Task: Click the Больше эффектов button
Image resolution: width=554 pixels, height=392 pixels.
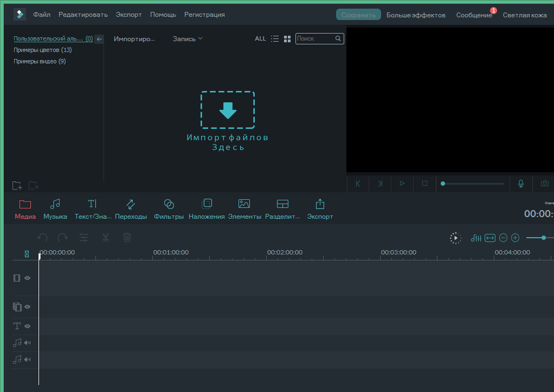Action: 416,15
